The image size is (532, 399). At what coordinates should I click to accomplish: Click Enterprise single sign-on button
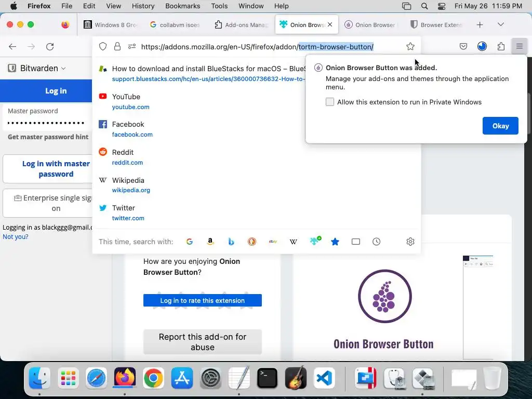(47, 203)
